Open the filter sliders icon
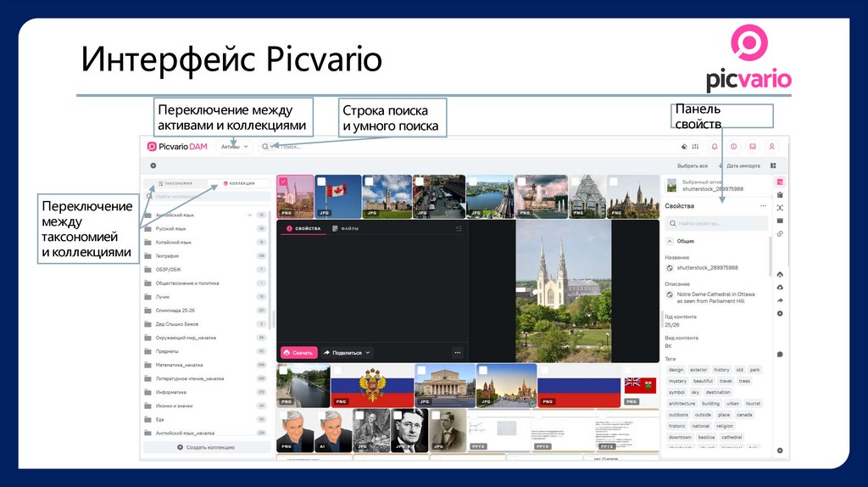 [695, 146]
